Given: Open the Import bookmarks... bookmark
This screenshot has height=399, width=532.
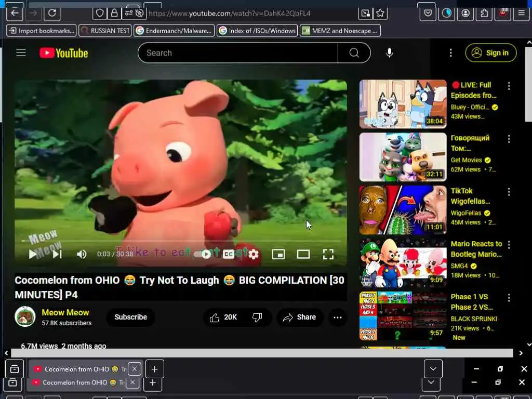Looking at the screenshot, I should [x=42, y=31].
